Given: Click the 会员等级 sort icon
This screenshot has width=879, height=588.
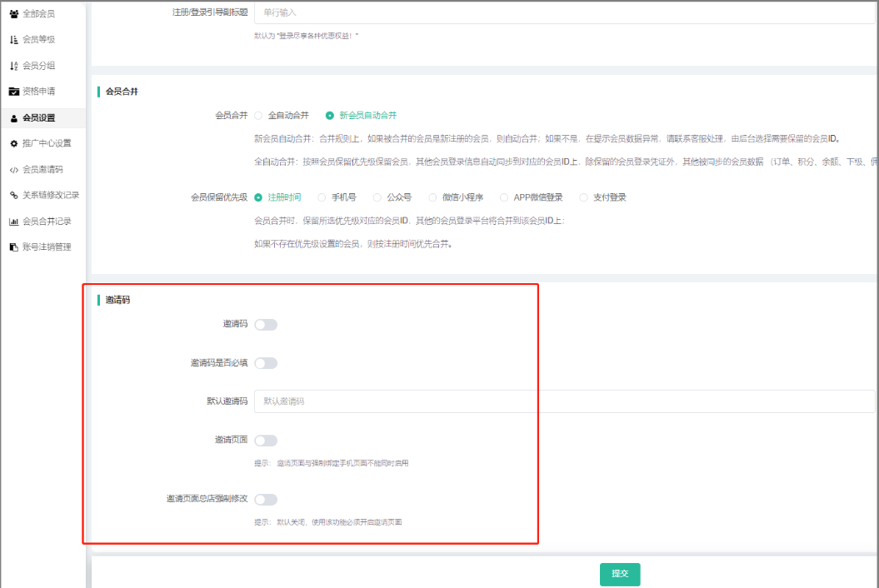Looking at the screenshot, I should coord(13,40).
